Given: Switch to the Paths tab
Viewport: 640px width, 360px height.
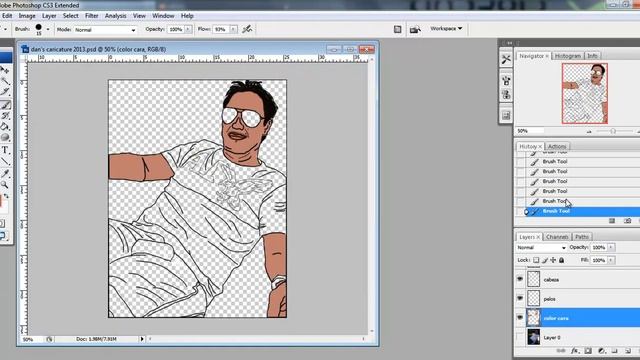Looking at the screenshot, I should tap(582, 237).
